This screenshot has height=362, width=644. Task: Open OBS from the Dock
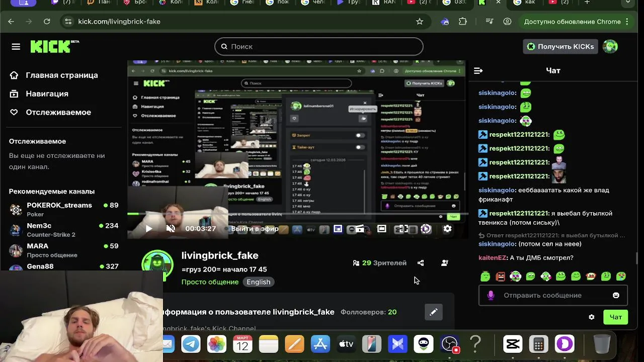449,344
